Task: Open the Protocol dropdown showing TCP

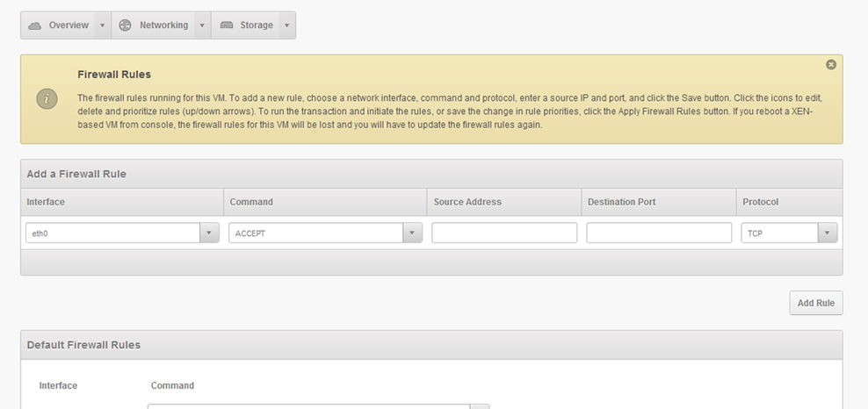Action: click(x=789, y=233)
